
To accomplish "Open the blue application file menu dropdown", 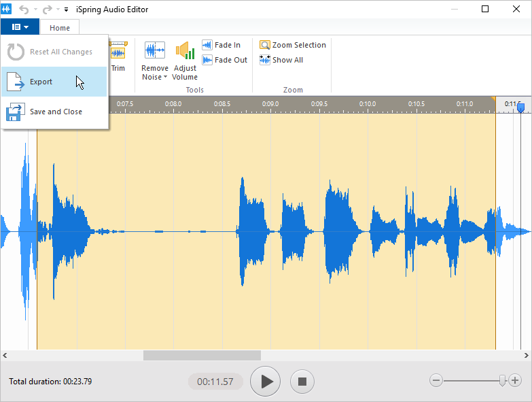I will (20, 27).
